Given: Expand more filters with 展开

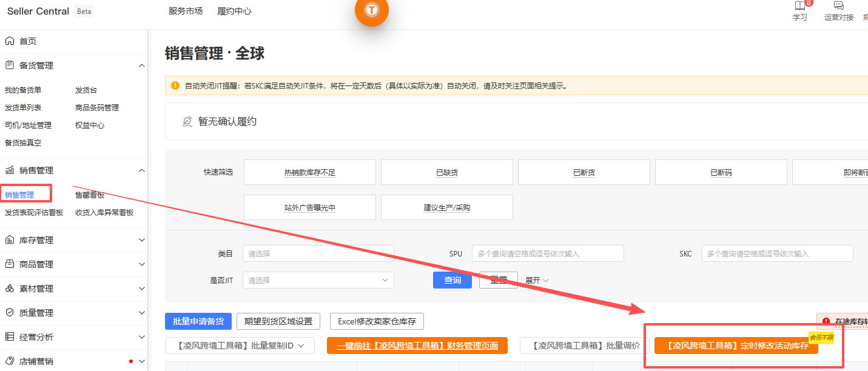Looking at the screenshot, I should pos(537,280).
